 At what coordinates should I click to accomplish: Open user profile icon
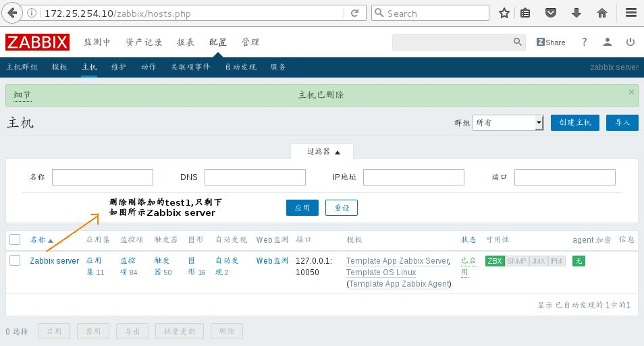(607, 42)
